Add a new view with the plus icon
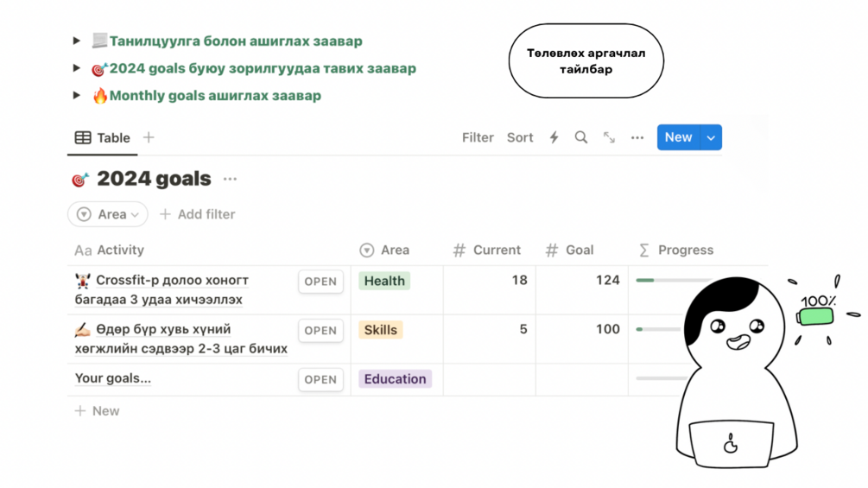The width and height of the screenshot is (868, 488). [x=149, y=137]
